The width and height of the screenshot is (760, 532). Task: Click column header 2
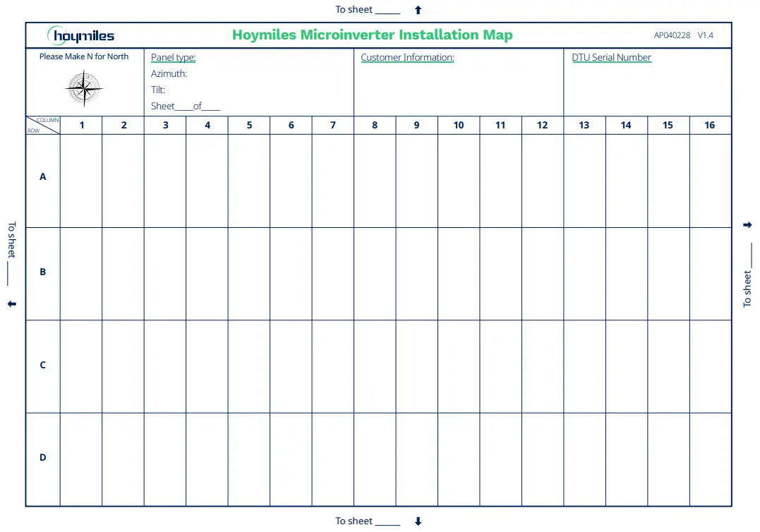pos(123,125)
